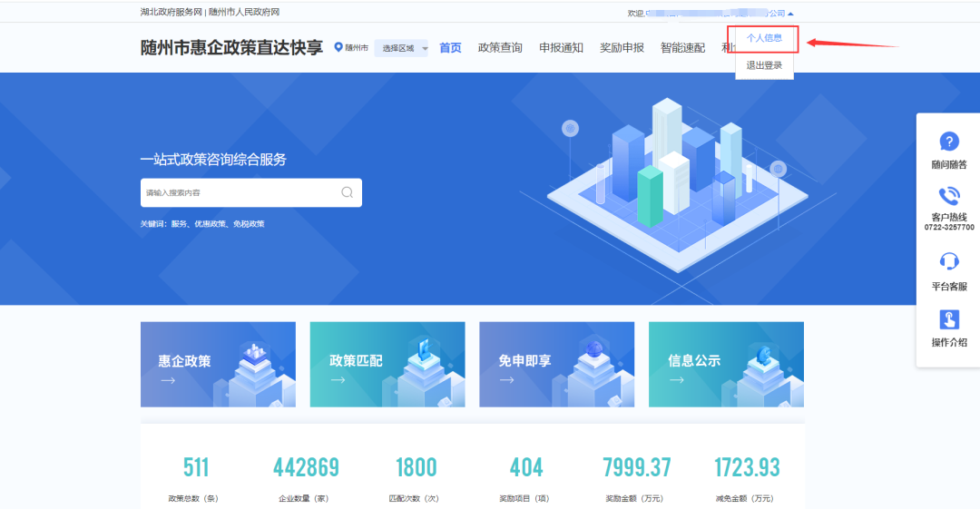Open the 政策匹配 card
Image resolution: width=980 pixels, height=509 pixels.
point(387,364)
